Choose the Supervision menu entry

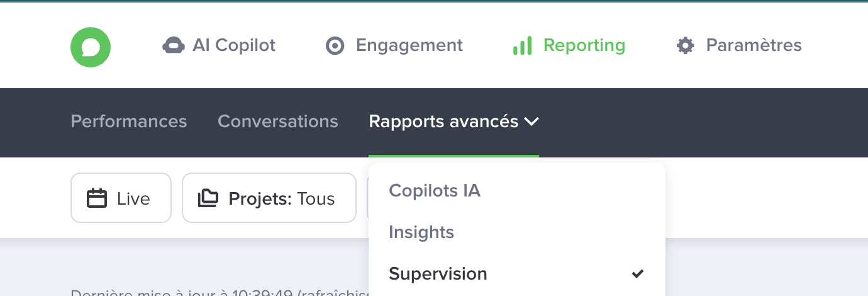click(x=438, y=274)
